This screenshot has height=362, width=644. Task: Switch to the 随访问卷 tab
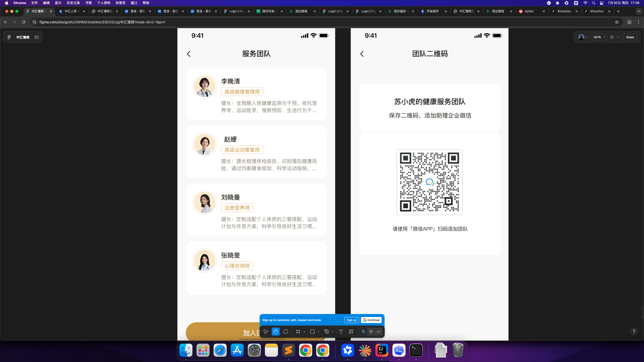tap(269, 11)
